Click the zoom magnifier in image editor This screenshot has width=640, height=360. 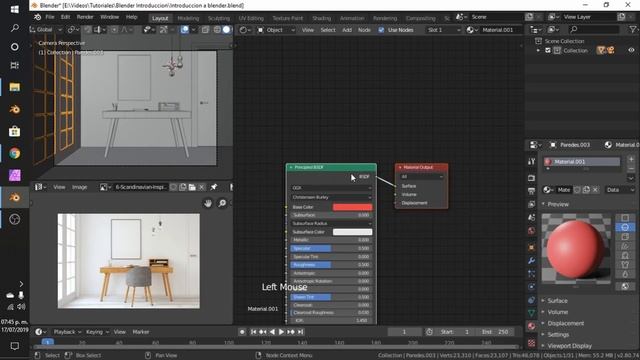pos(222,203)
